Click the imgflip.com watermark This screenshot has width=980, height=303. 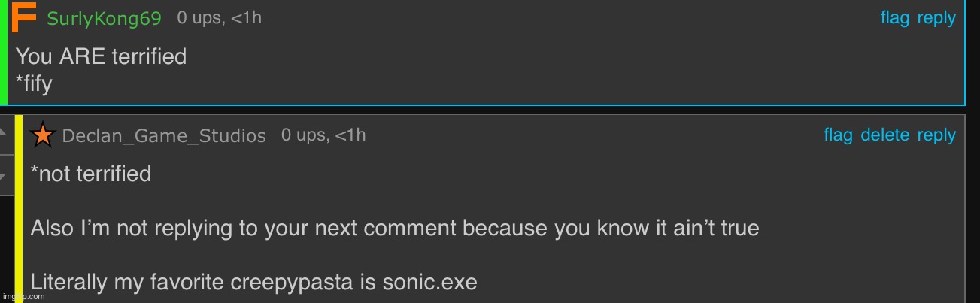[23, 297]
